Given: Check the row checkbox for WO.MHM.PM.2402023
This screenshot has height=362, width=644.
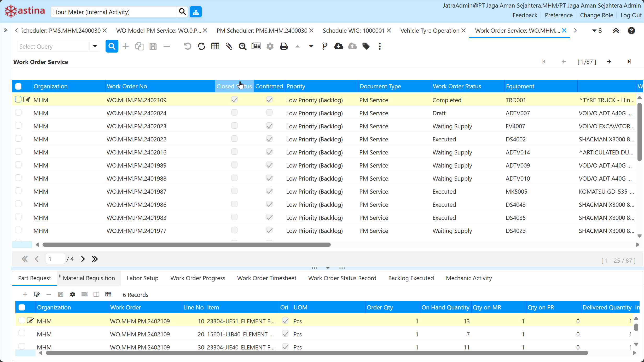Looking at the screenshot, I should (18, 126).
